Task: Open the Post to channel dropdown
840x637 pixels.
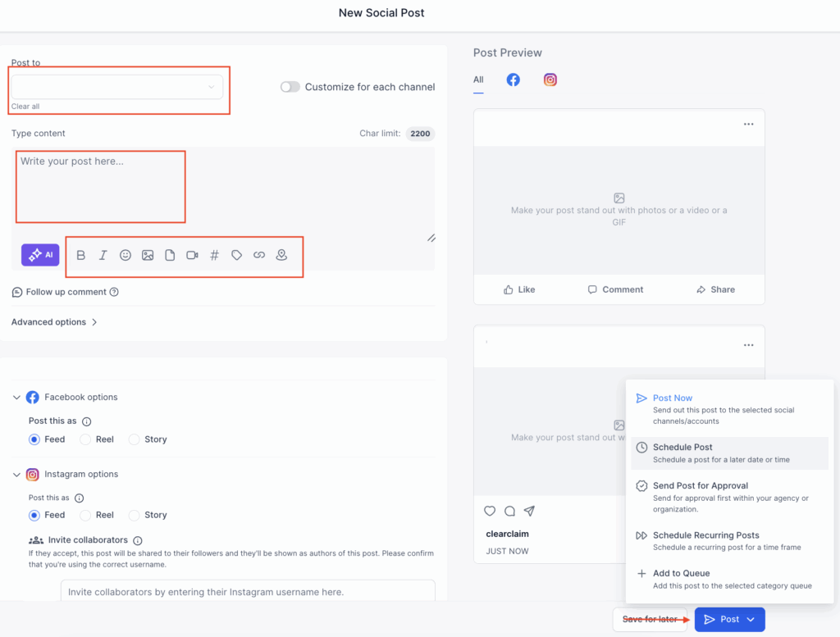Action: [116, 87]
